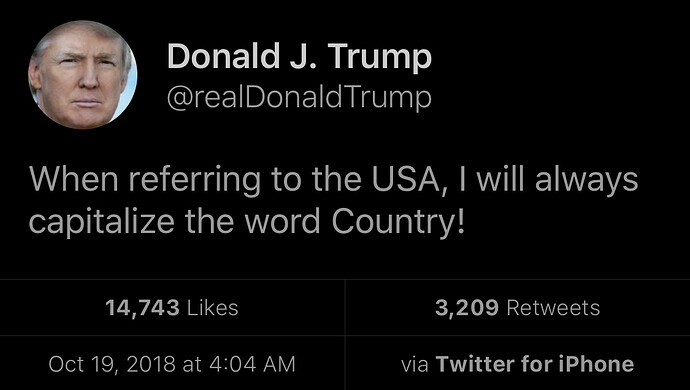The image size is (690, 390).
Task: Click the 14,743 count number
Action: tap(142, 308)
